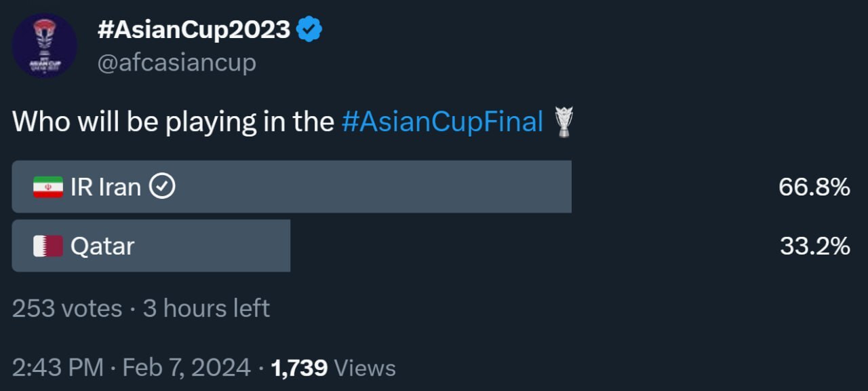This screenshot has height=391, width=868.
Task: Open the #AsianCup2023 display name
Action: pos(194,29)
